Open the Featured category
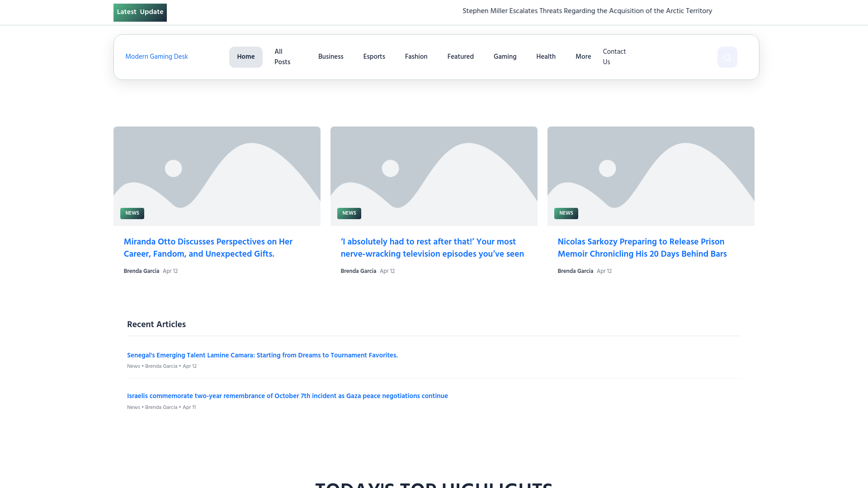 pos(461,57)
